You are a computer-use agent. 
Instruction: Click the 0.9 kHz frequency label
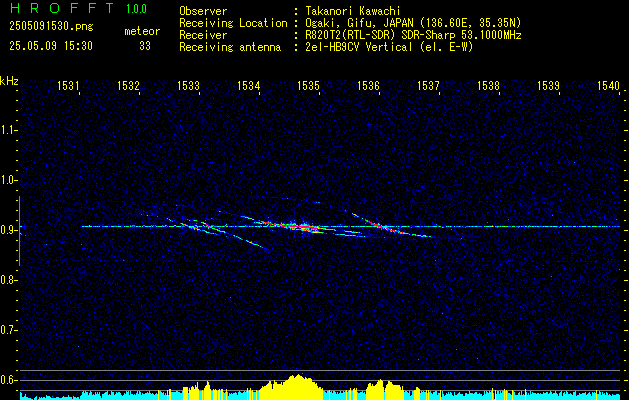(x=7, y=230)
